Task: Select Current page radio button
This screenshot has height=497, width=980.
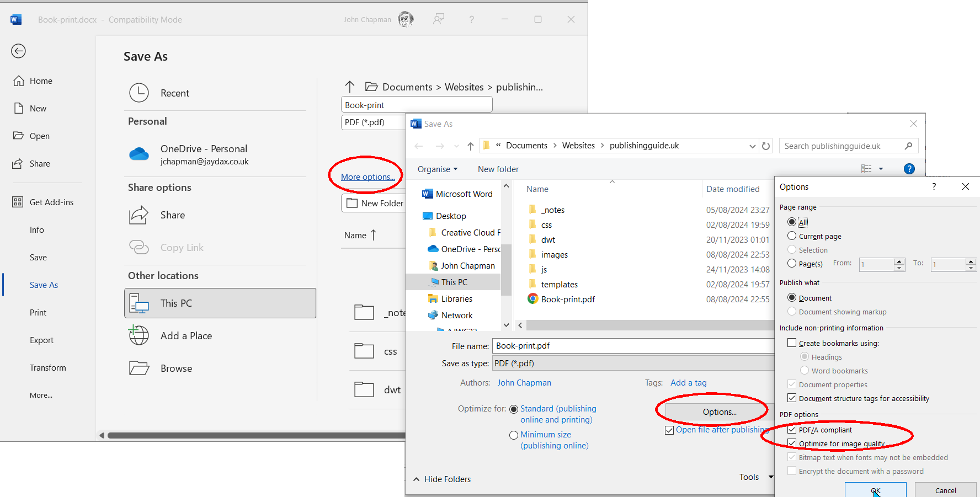Action: click(x=792, y=236)
